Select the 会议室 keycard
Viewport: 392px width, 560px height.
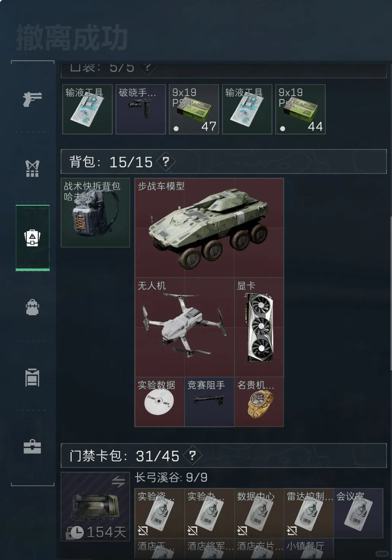click(x=359, y=513)
